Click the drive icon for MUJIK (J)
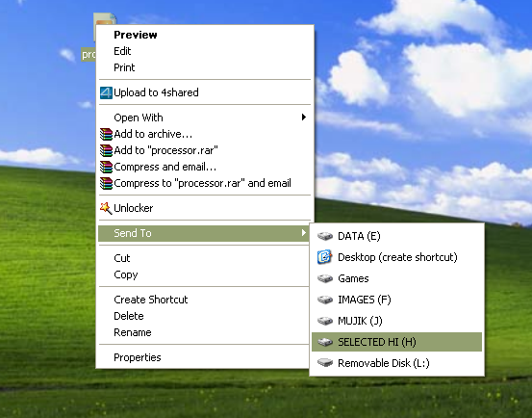532x418 pixels. coord(325,321)
